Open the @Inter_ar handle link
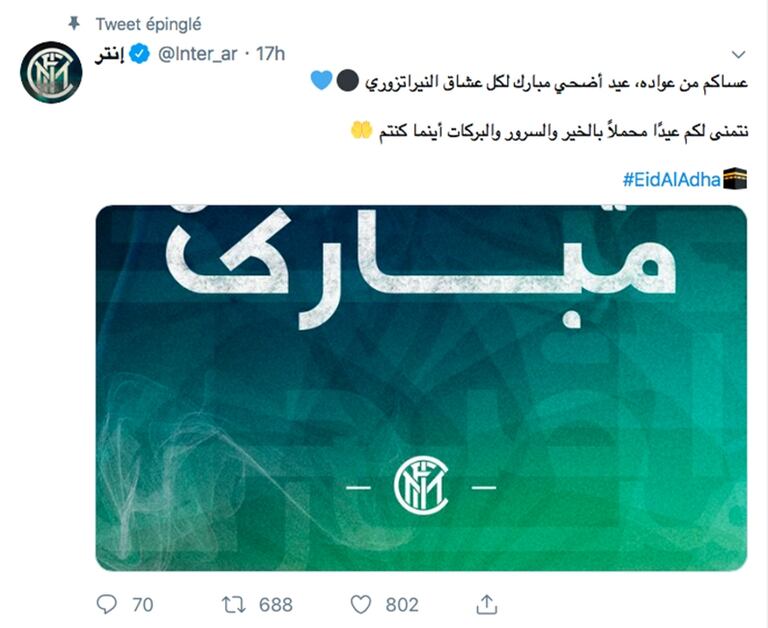Viewport: 768px width, 628px height. point(196,54)
